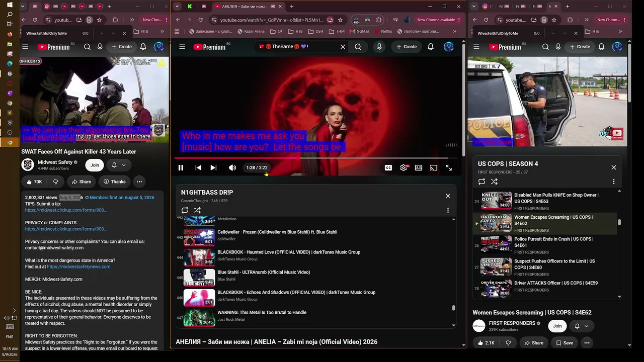Close the find bar in left window
The height and width of the screenshot is (362, 644).
[124, 33]
